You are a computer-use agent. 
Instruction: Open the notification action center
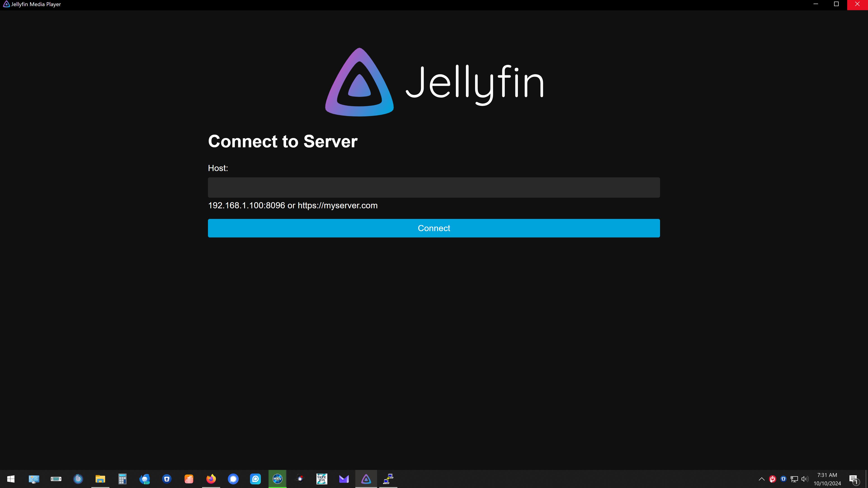[x=853, y=479]
